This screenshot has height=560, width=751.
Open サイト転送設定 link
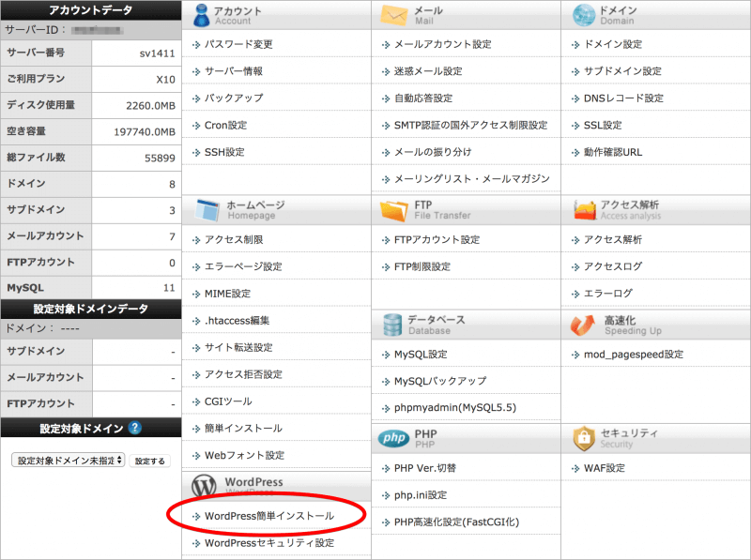click(x=238, y=347)
